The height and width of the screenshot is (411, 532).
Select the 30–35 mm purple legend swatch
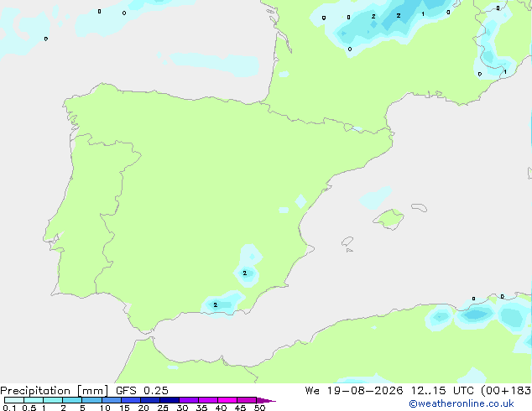click(x=189, y=400)
